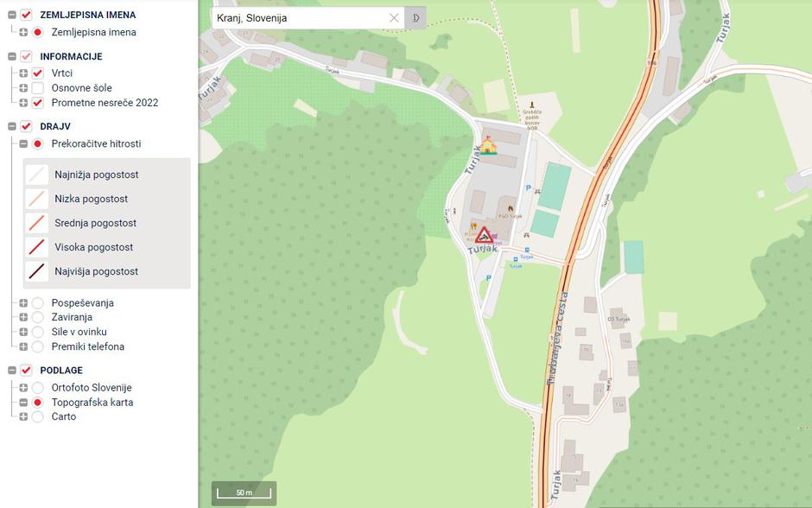The height and width of the screenshot is (508, 812).
Task: Enable the Osnovne šole checkbox
Action: click(x=37, y=88)
